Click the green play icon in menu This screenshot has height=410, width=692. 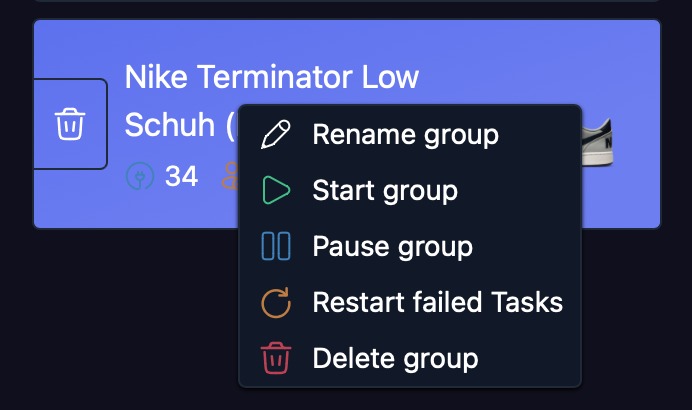275,190
